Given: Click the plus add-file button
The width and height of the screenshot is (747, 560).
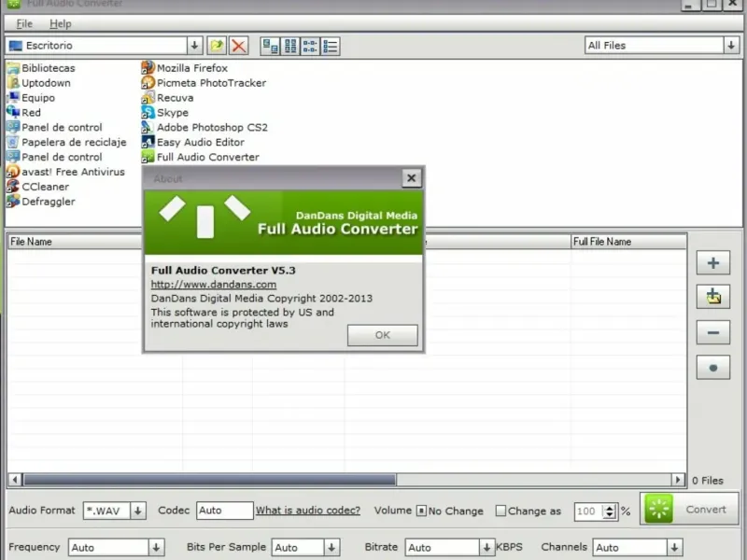Looking at the screenshot, I should click(713, 263).
